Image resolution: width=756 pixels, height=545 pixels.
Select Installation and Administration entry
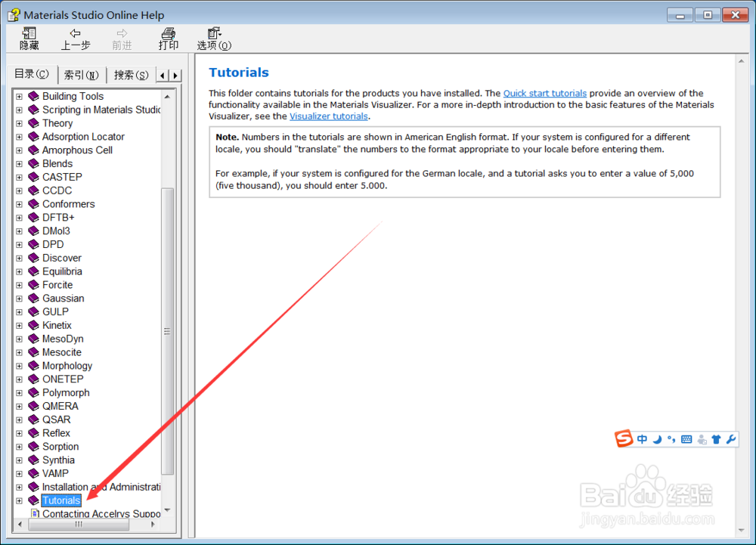pos(101,488)
